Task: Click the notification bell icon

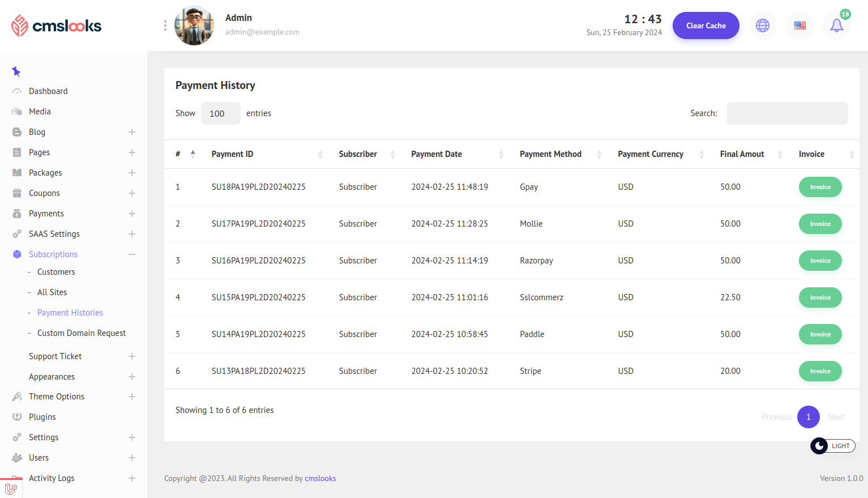Action: pyautogui.click(x=836, y=25)
